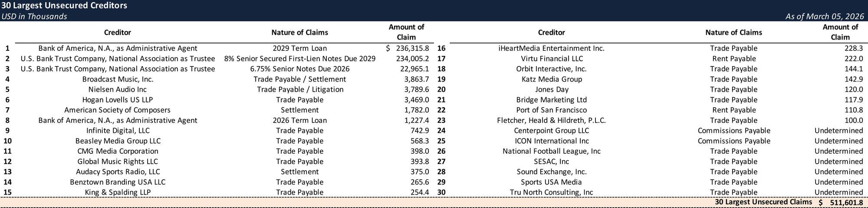The image size is (868, 208).
Task: Select the amount '234,005.2'
Action: pos(412,59)
